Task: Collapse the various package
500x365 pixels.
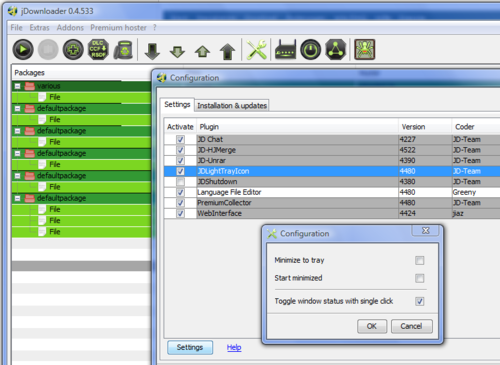Action: pos(18,86)
